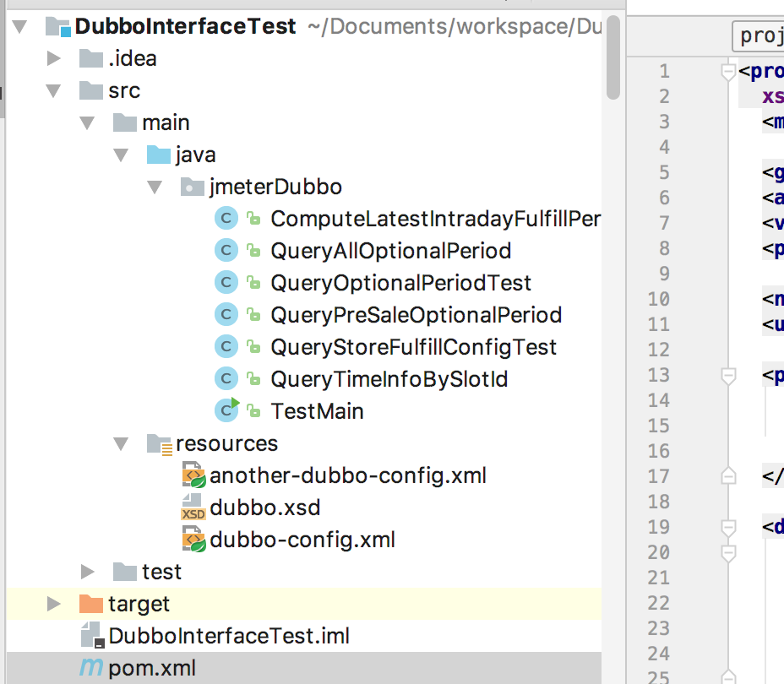Fold the code block at line 19
This screenshot has width=784, height=684.
[x=728, y=528]
